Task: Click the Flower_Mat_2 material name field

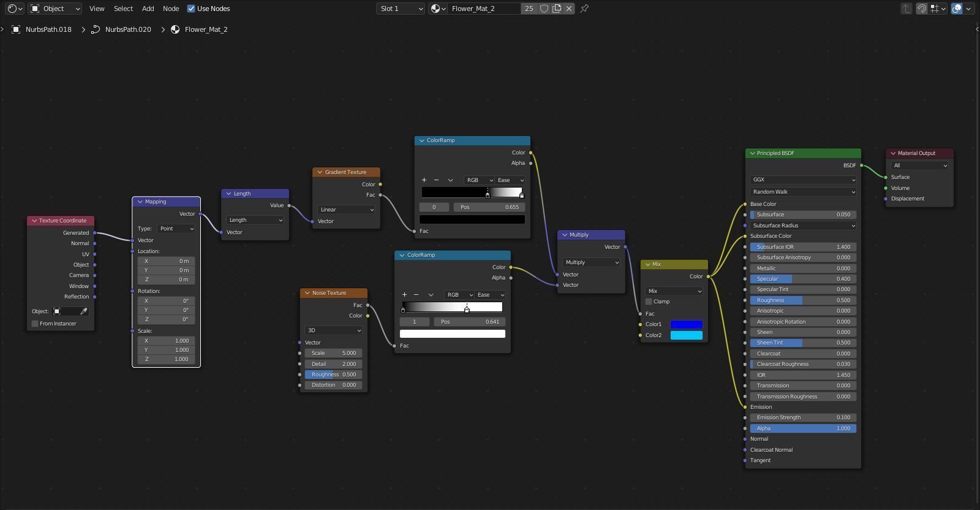Action: point(484,9)
